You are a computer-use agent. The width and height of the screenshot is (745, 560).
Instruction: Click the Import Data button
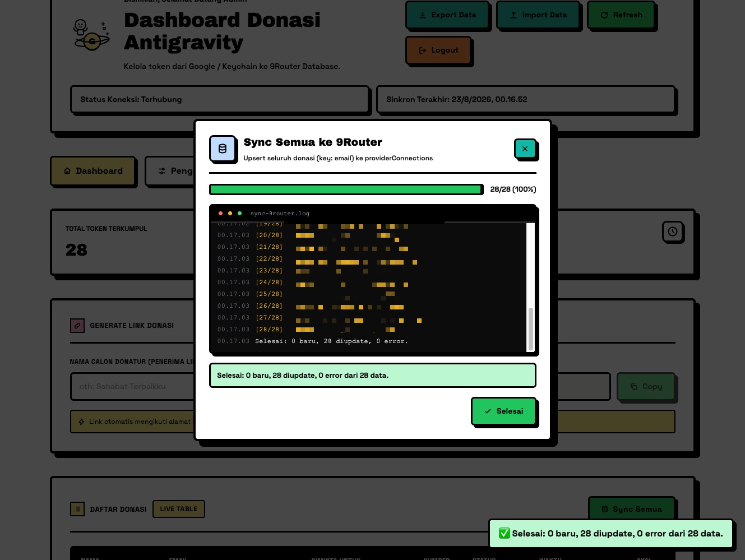pyautogui.click(x=538, y=15)
